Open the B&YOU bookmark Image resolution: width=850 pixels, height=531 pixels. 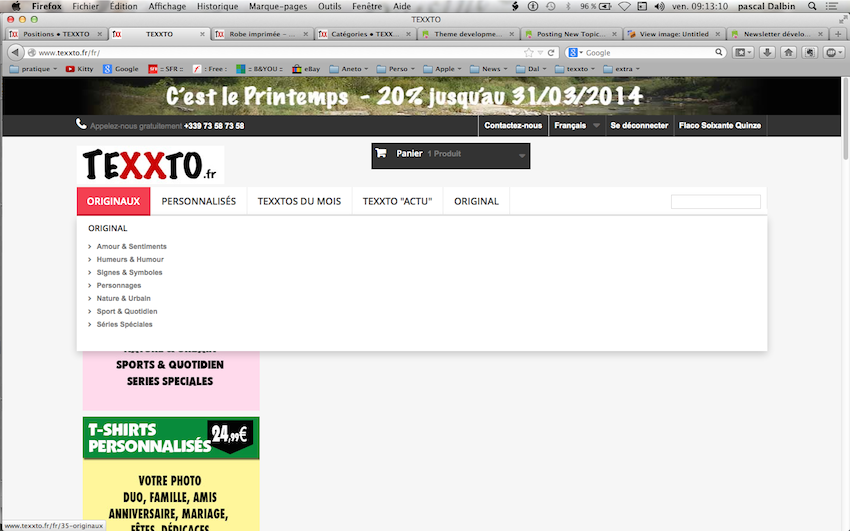pos(260,69)
